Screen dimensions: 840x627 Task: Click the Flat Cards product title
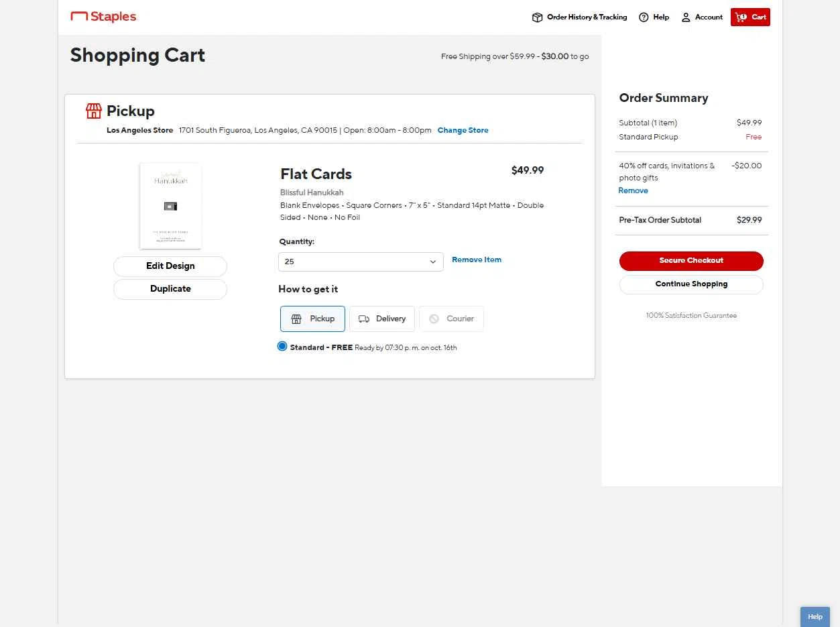click(316, 174)
